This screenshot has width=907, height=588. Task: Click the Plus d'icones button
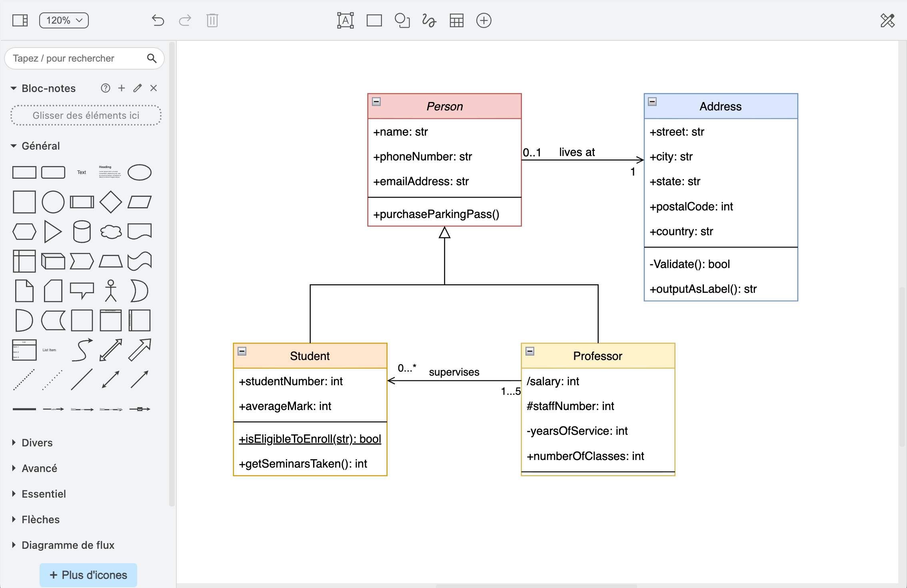tap(88, 575)
